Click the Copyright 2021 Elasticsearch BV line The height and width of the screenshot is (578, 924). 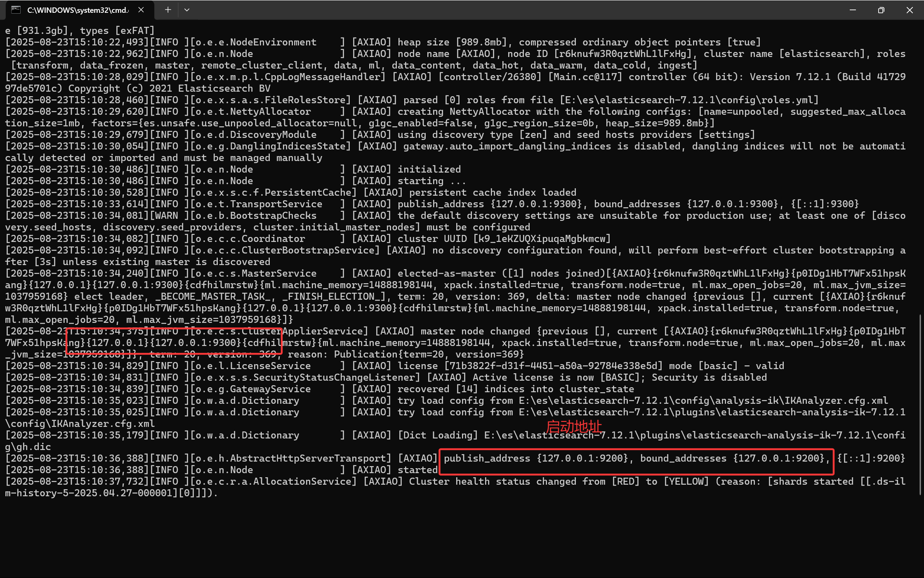point(169,88)
